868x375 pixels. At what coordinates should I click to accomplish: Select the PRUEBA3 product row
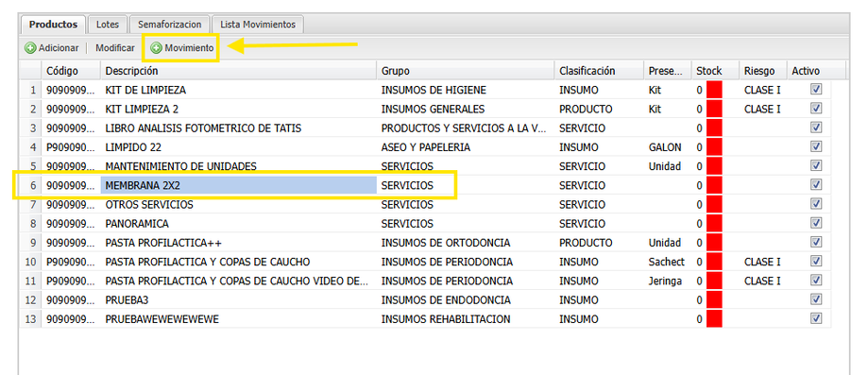(425, 300)
